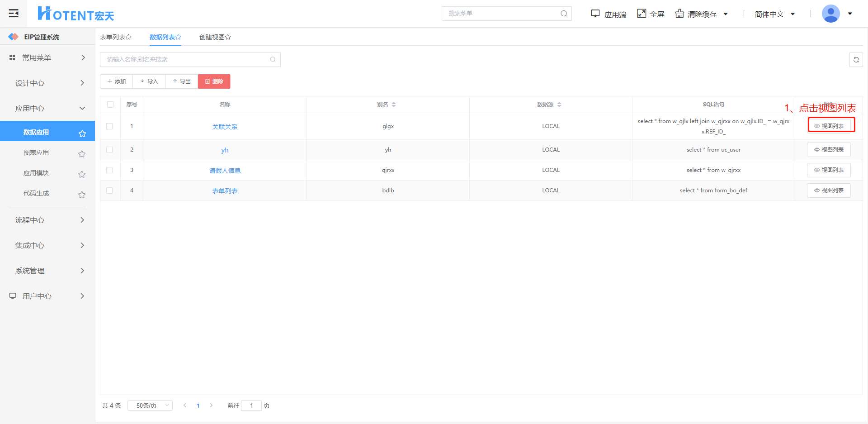Toggle 全屏 fullscreen icon
Screen dimensions: 868x424
point(642,14)
